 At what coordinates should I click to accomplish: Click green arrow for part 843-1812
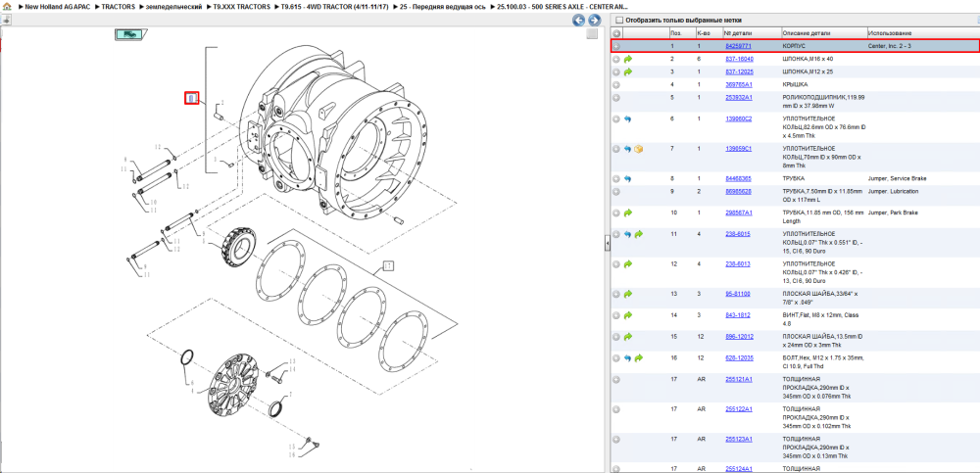pyautogui.click(x=628, y=315)
